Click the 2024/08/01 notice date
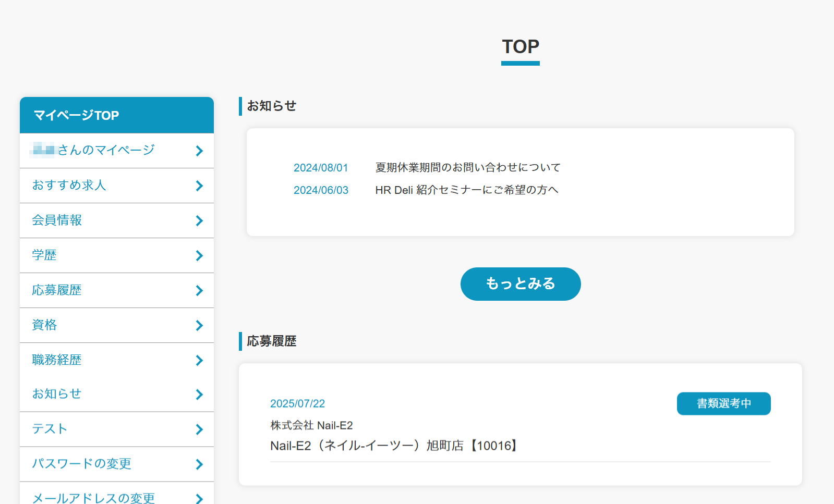834x504 pixels. (321, 168)
